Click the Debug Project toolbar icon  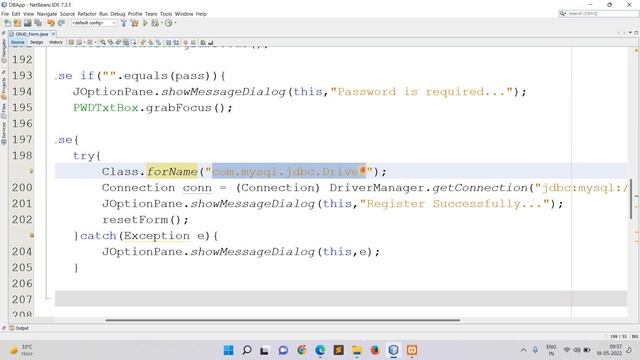pyautogui.click(x=155, y=23)
